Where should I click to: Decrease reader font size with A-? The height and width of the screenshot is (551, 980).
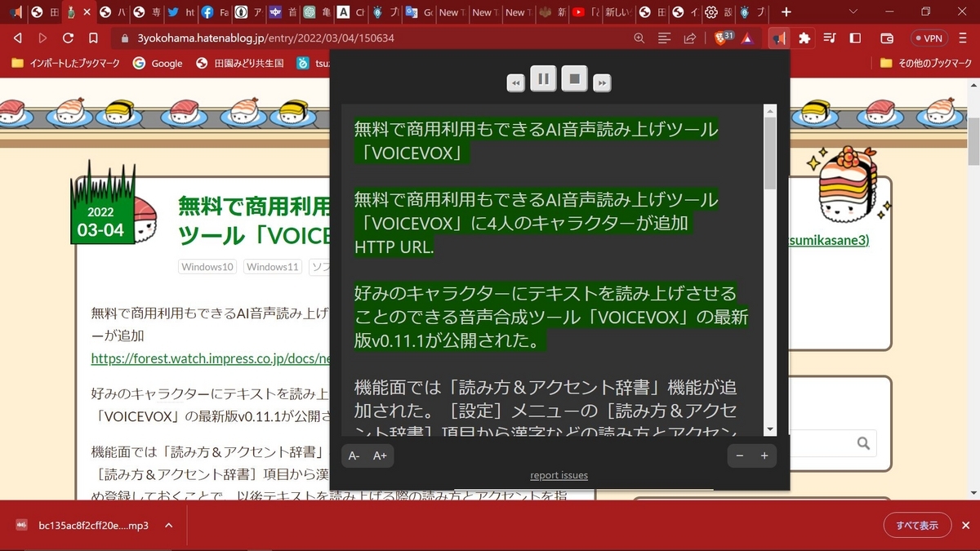(x=354, y=455)
